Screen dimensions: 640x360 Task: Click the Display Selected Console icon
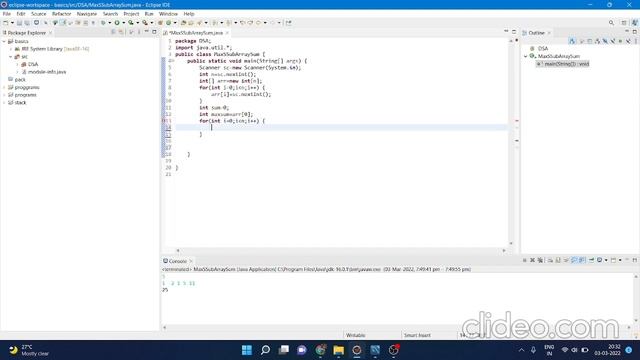599,260
